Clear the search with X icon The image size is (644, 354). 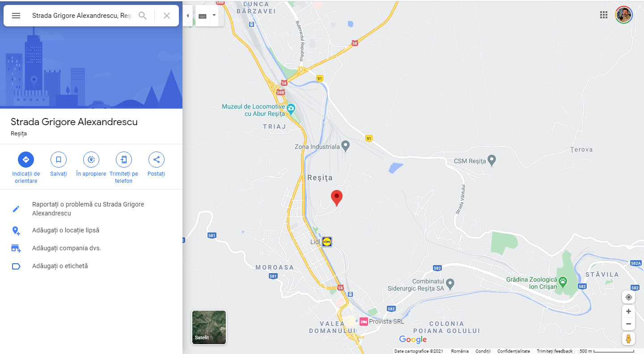coord(167,16)
